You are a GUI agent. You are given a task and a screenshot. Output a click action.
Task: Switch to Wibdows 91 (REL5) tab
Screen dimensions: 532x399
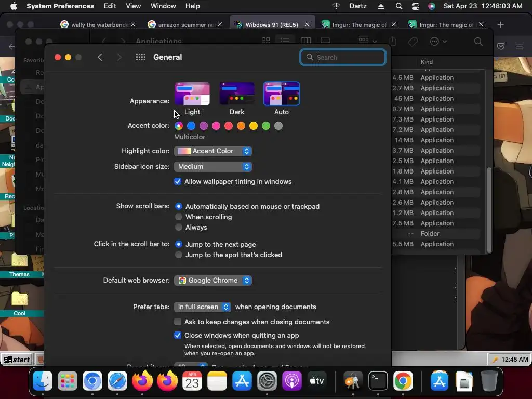point(272,25)
